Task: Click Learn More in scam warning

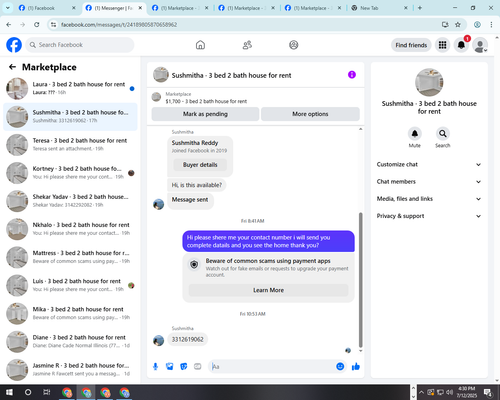Action: (269, 290)
